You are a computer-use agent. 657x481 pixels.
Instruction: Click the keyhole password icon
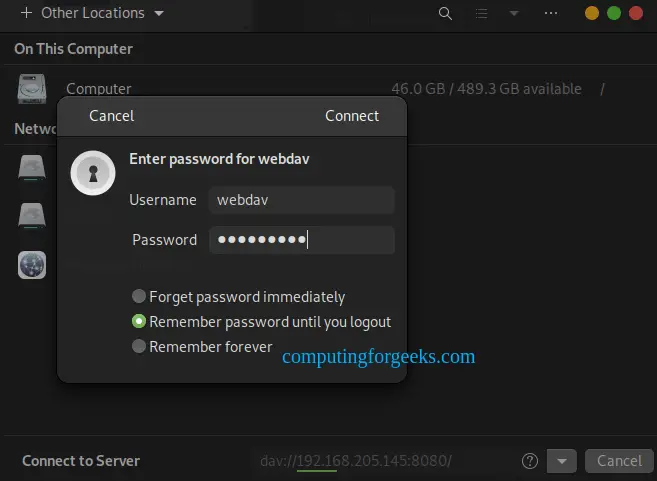pyautogui.click(x=93, y=173)
